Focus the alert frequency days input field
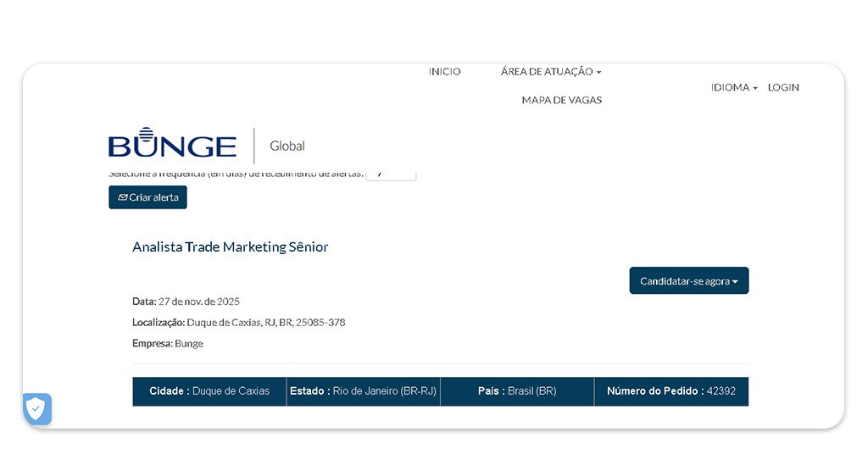 click(391, 174)
